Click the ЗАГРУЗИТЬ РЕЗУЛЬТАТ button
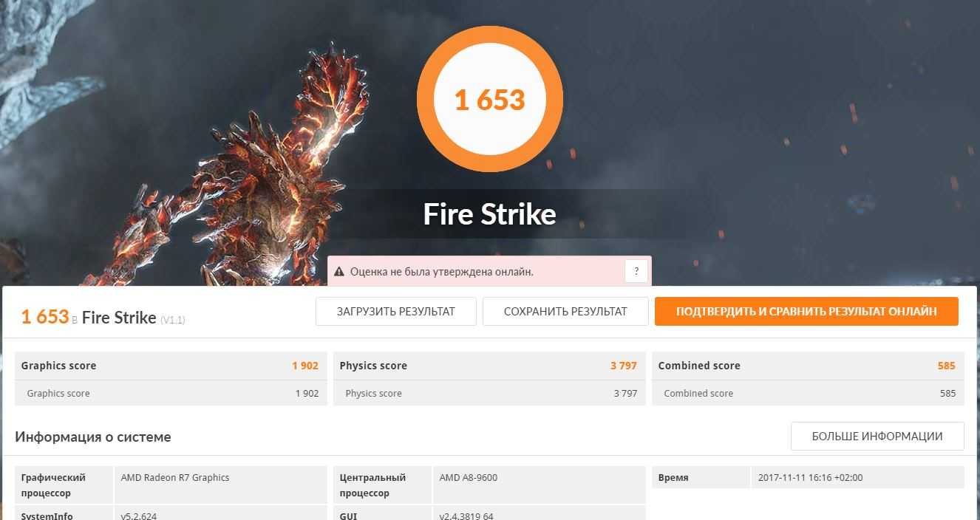 pyautogui.click(x=395, y=312)
